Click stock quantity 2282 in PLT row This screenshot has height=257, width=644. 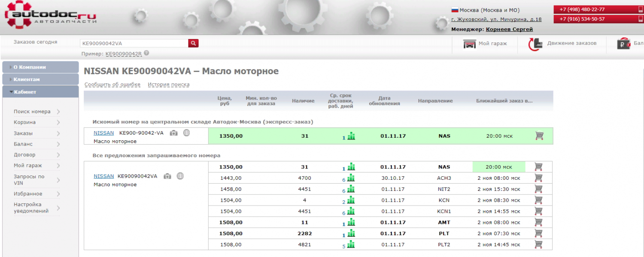pos(304,234)
